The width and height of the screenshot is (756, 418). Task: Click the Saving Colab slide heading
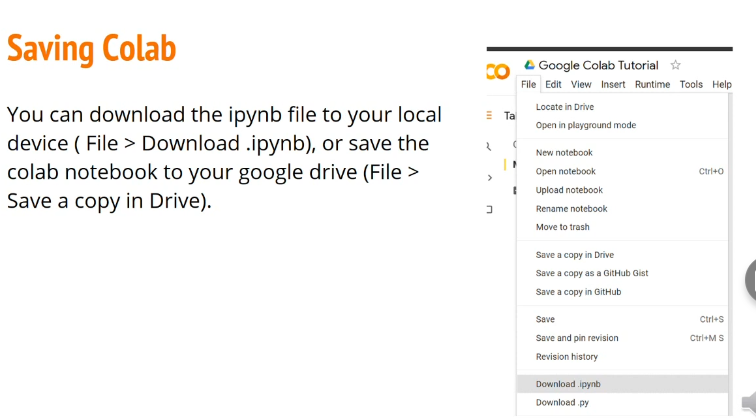tap(92, 49)
